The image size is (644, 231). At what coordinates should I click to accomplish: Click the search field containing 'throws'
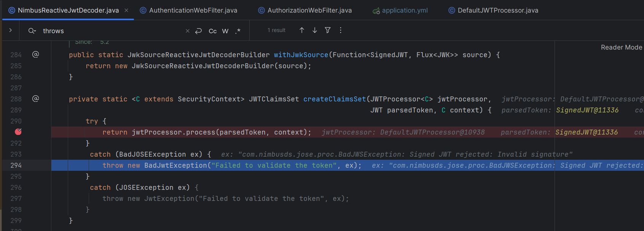pos(110,31)
